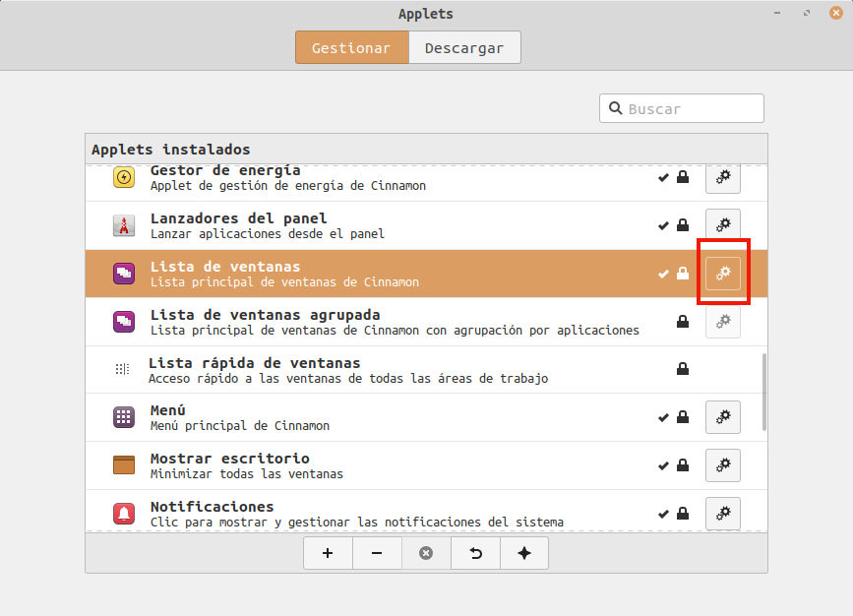Click the Notificaciones bell icon

pyautogui.click(x=124, y=513)
